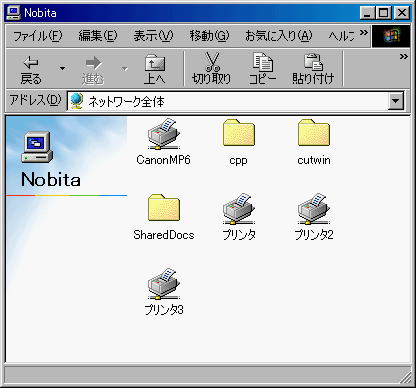Expand the hidden toolbar buttons chevron
The image size is (416, 388).
tap(404, 57)
